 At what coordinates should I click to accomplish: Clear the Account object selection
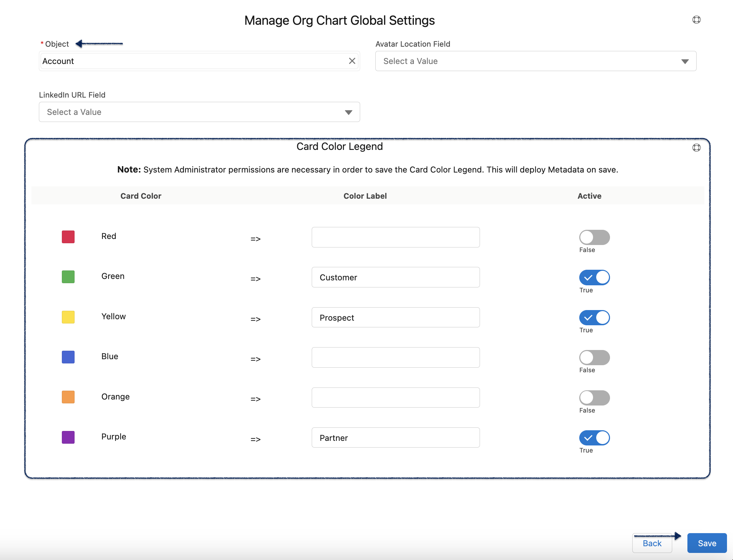click(x=352, y=61)
